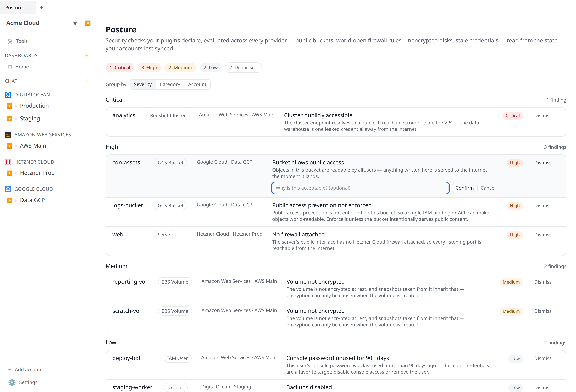Click the 'DigitalOcean · Staging' account label
The height and width of the screenshot is (392, 576).
point(226,387)
